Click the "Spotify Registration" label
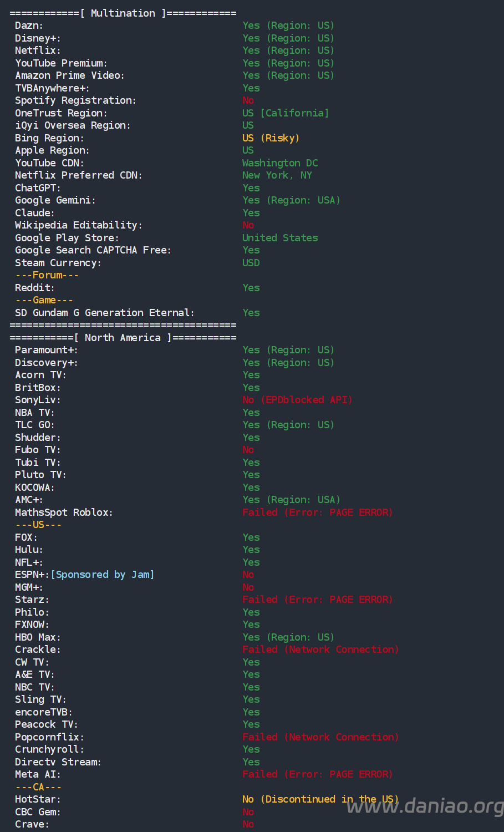The height and width of the screenshot is (832, 504). 75,100
